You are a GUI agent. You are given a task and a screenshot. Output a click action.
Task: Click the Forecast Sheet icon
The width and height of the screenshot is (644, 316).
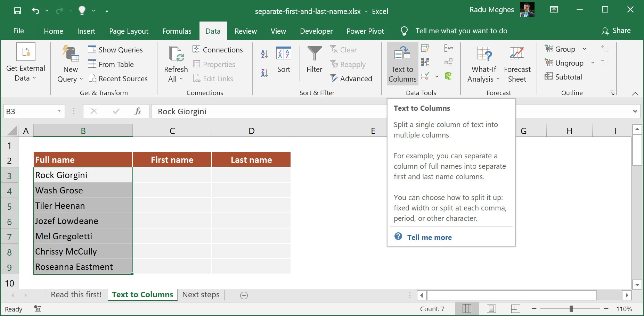pyautogui.click(x=517, y=64)
